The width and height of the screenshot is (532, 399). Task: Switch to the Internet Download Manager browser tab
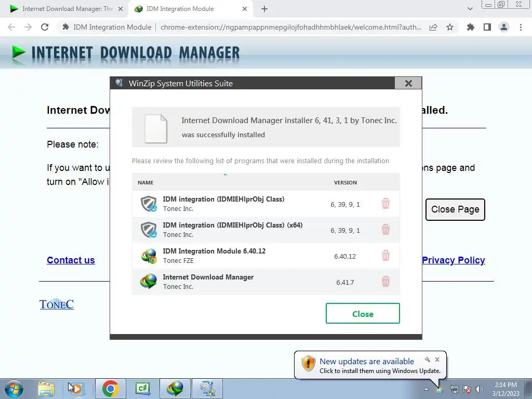tap(64, 9)
